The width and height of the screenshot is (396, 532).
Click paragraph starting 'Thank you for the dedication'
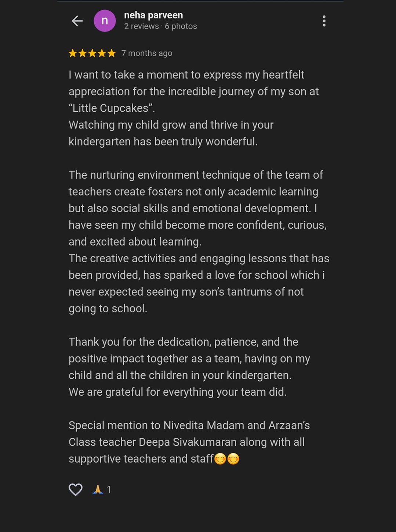click(189, 359)
